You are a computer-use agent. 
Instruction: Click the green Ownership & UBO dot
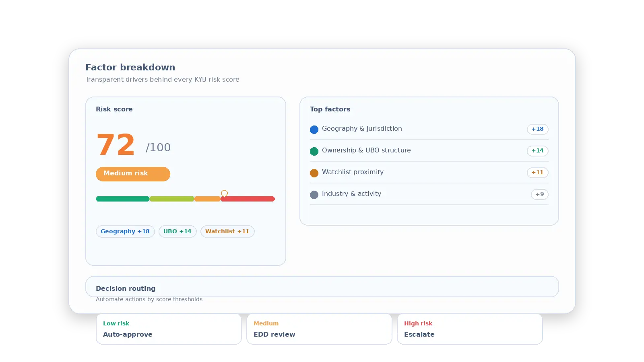click(x=314, y=151)
